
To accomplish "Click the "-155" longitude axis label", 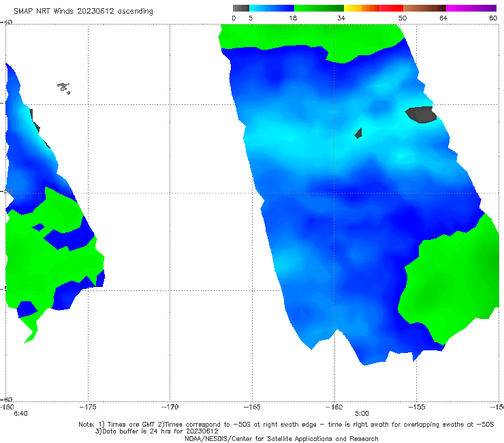I will [x=417, y=407].
